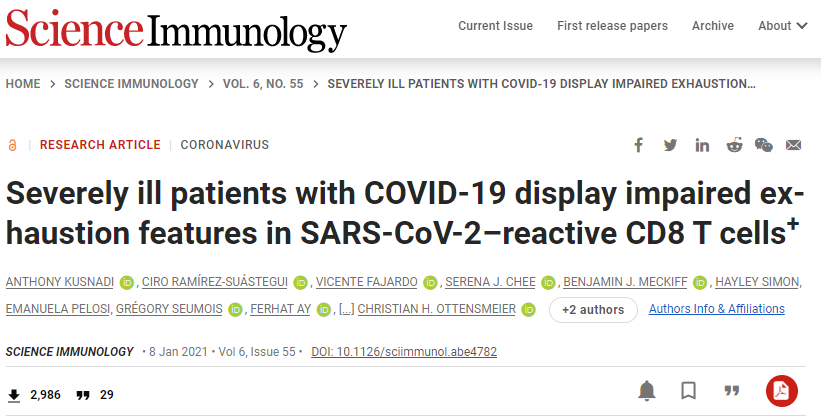Share article on LinkedIn
821x416 pixels.
click(702, 145)
